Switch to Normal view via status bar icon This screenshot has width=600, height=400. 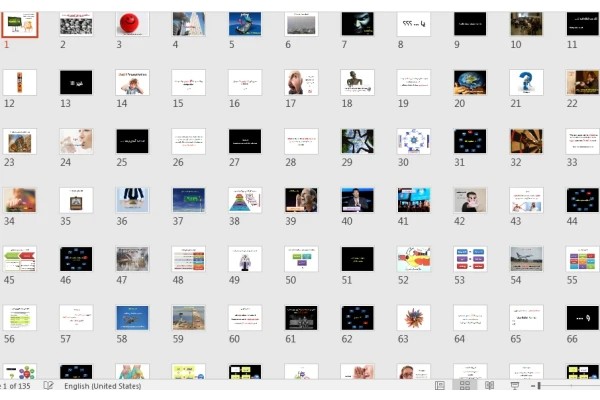point(440,385)
